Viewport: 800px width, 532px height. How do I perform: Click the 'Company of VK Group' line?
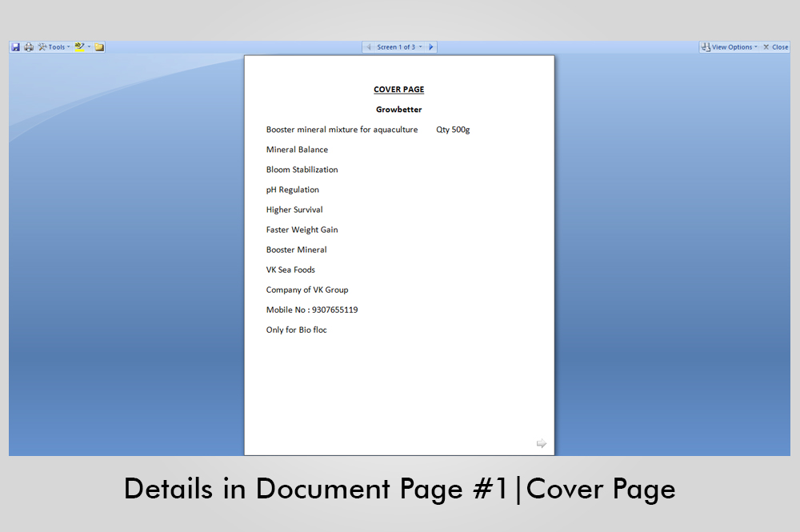pos(307,290)
